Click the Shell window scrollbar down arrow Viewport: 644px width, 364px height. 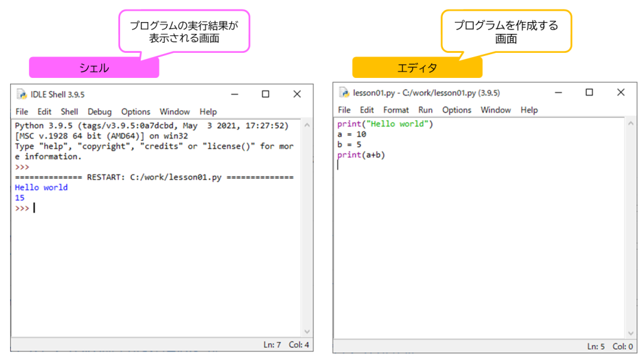point(307,331)
